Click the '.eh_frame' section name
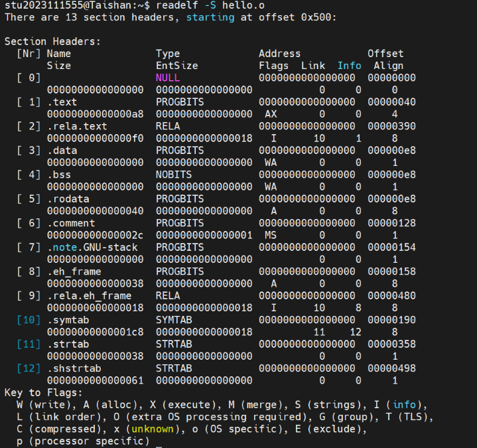 click(x=74, y=271)
